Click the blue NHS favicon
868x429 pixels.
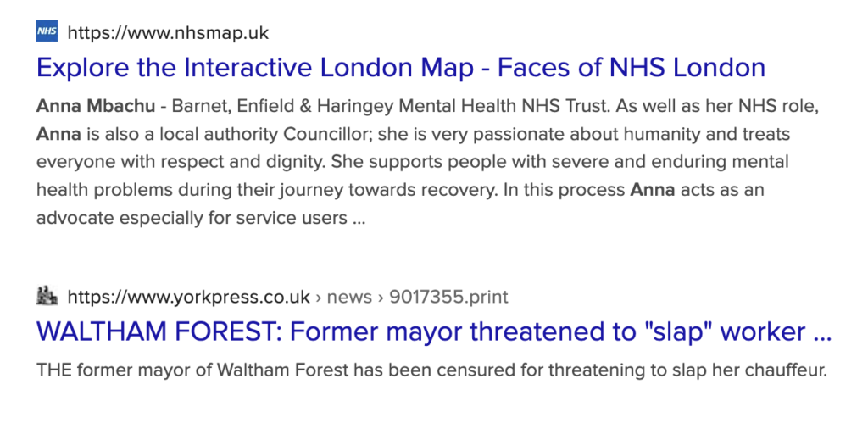pyautogui.click(x=47, y=31)
